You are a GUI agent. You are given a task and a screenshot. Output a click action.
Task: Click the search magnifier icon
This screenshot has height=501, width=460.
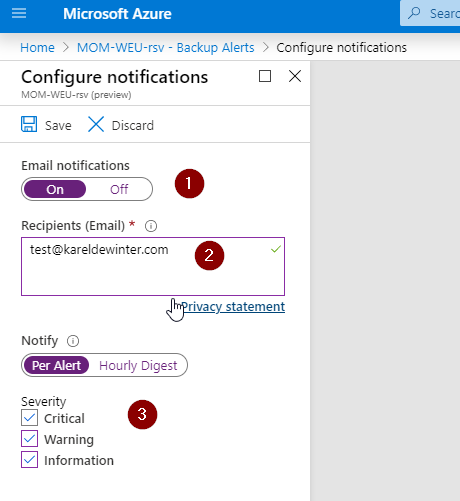pyautogui.click(x=414, y=13)
